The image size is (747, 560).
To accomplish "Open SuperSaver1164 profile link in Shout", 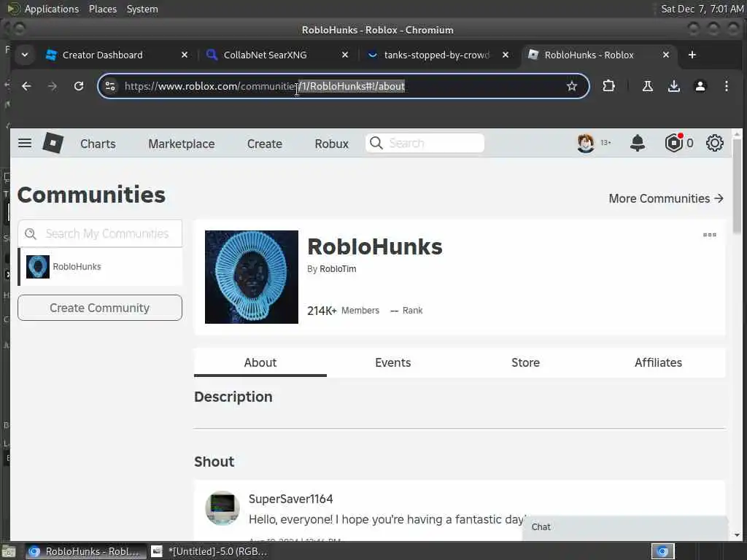I will 290,499.
